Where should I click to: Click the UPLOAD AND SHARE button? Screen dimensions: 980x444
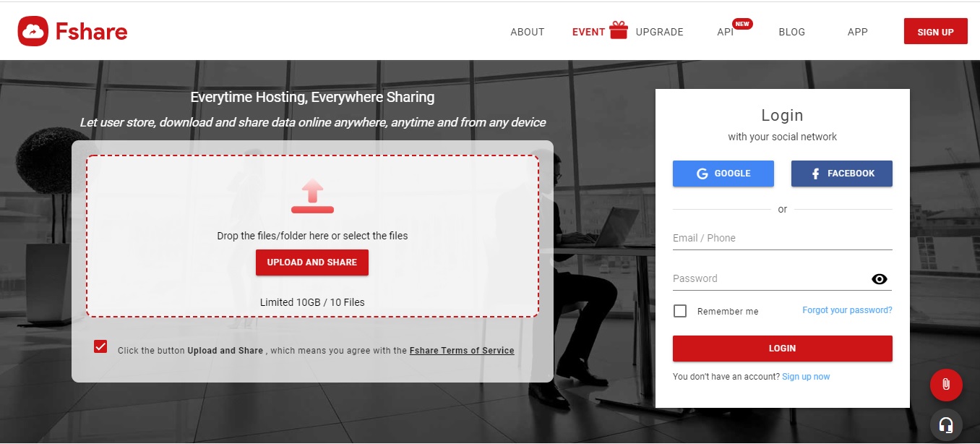click(312, 262)
